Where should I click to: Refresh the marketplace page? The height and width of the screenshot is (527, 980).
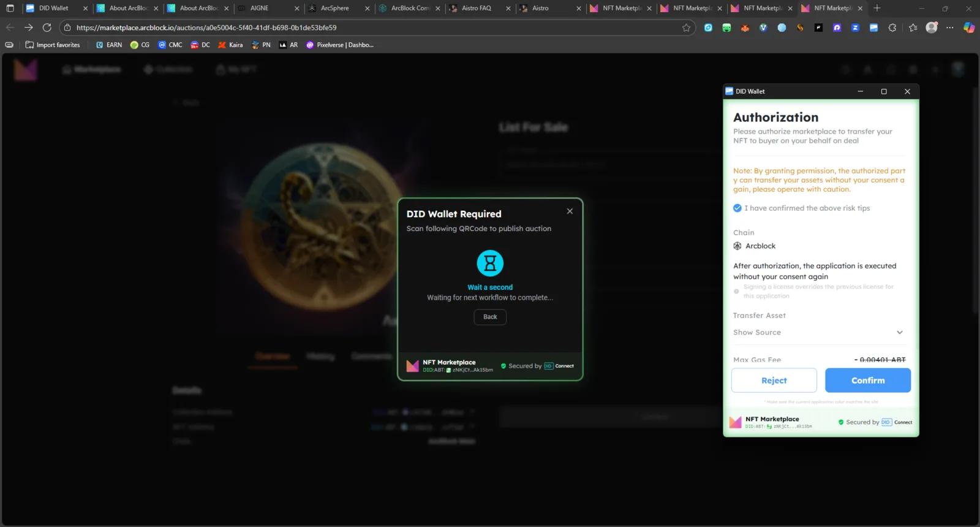[47, 28]
